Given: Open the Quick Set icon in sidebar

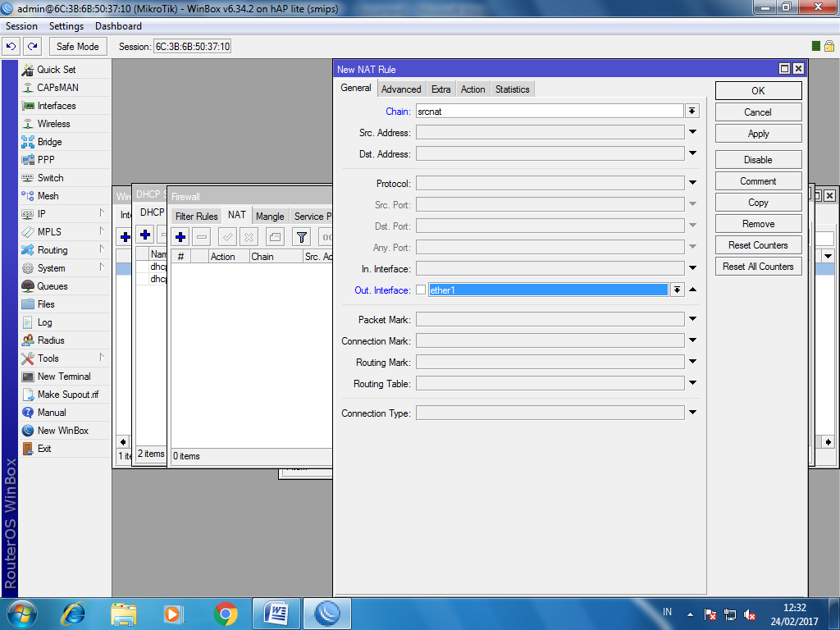Looking at the screenshot, I should (27, 70).
